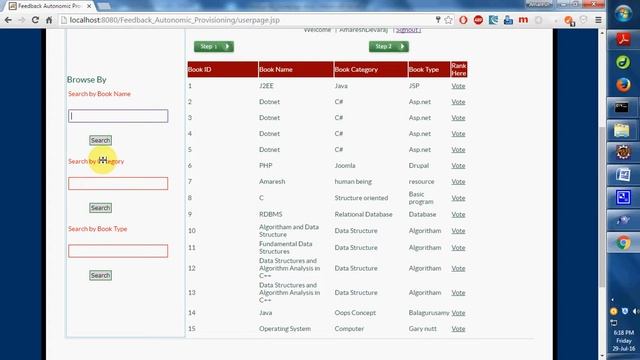This screenshot has height=360, width=640.
Task: Open Firefox from the taskbar
Action: (623, 85)
